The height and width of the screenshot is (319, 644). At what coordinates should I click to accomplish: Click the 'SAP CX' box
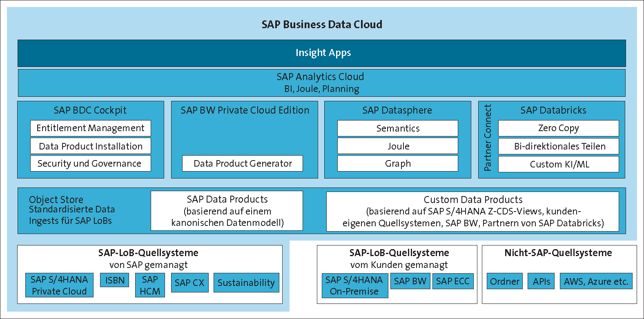tap(189, 283)
